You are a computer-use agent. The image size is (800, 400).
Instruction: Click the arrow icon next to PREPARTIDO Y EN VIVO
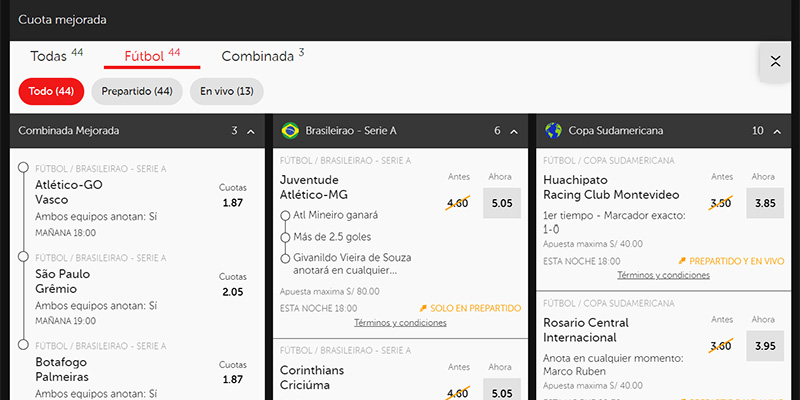(682, 261)
